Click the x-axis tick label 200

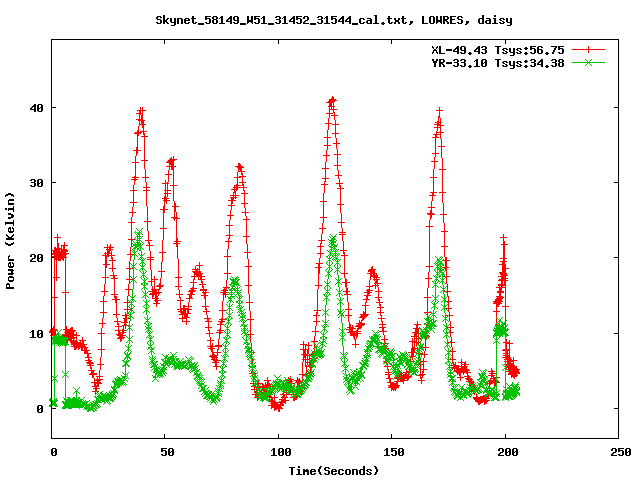pyautogui.click(x=508, y=452)
